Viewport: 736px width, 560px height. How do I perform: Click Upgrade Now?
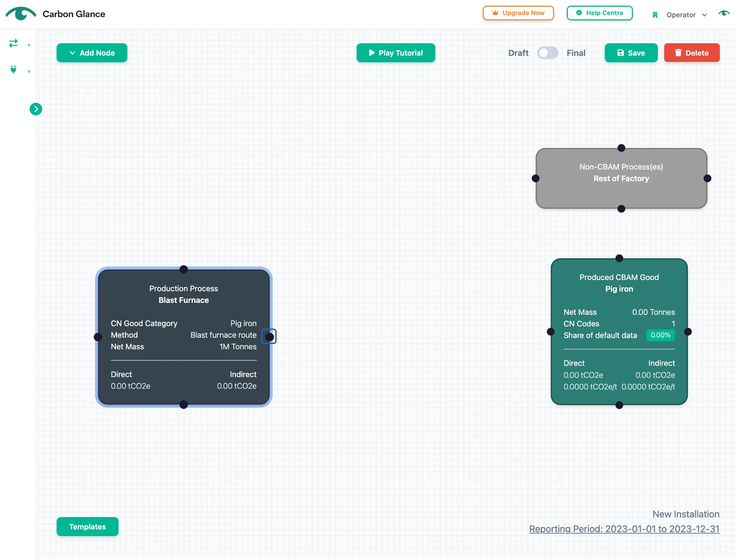tap(518, 13)
